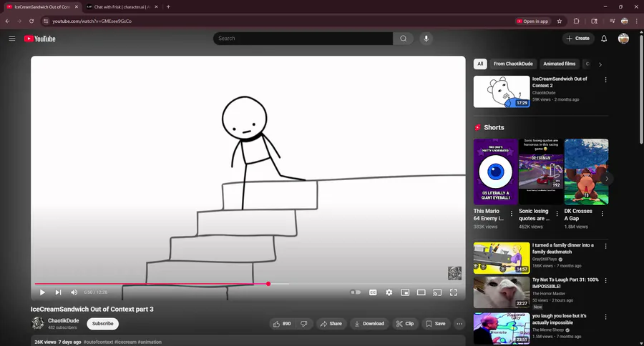Cast the video to a TV

click(437, 292)
